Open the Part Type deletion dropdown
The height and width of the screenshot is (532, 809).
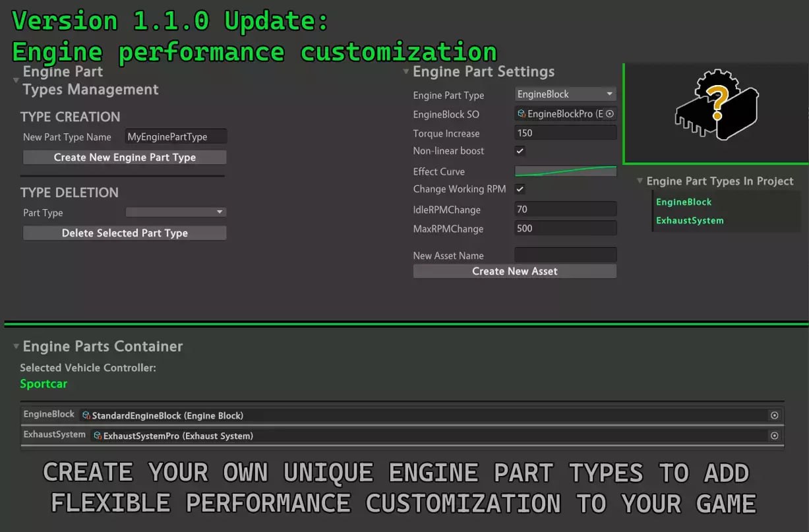point(175,212)
